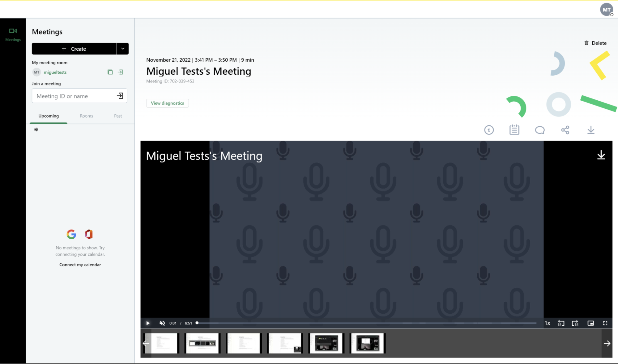
Task: Click download icon above the video
Action: click(x=590, y=130)
